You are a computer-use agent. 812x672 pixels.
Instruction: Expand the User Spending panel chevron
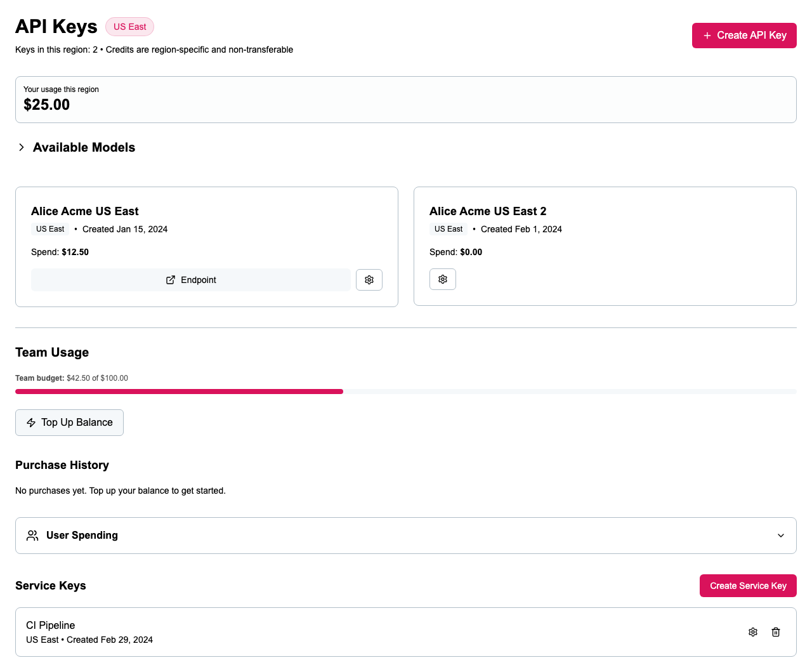tap(781, 536)
